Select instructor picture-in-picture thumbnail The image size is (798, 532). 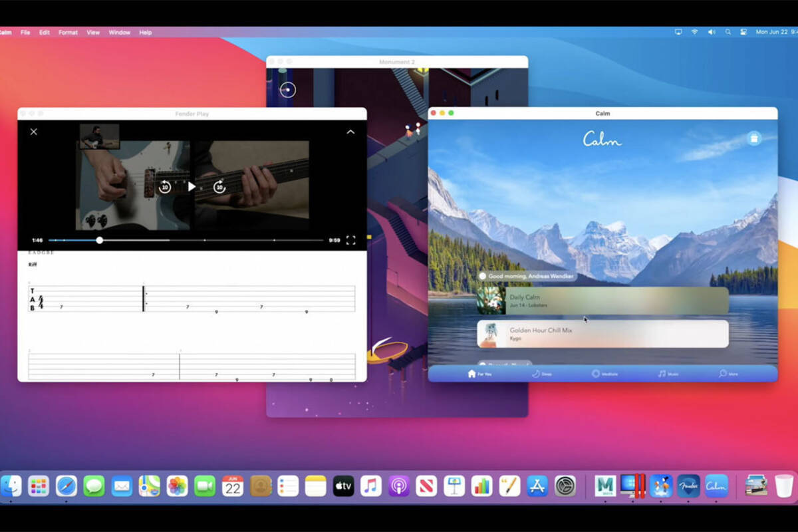click(x=100, y=136)
